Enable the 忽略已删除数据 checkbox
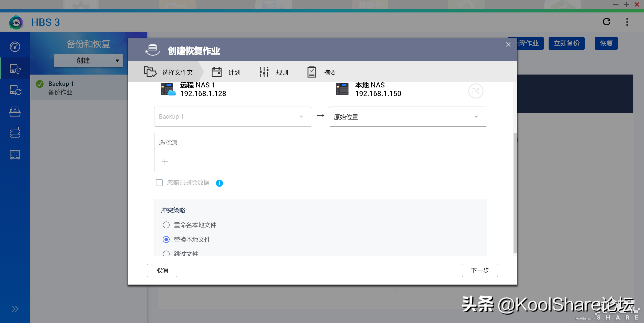The height and width of the screenshot is (323, 644). point(159,183)
